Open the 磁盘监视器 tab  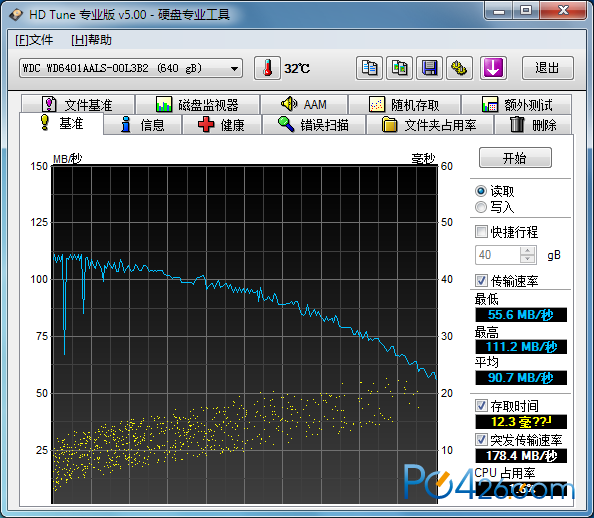click(197, 105)
